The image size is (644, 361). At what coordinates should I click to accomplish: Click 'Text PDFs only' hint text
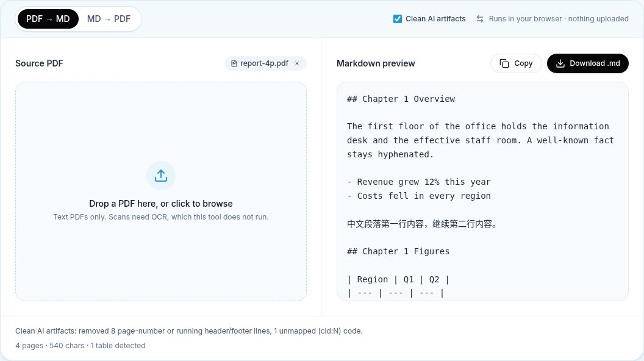161,217
